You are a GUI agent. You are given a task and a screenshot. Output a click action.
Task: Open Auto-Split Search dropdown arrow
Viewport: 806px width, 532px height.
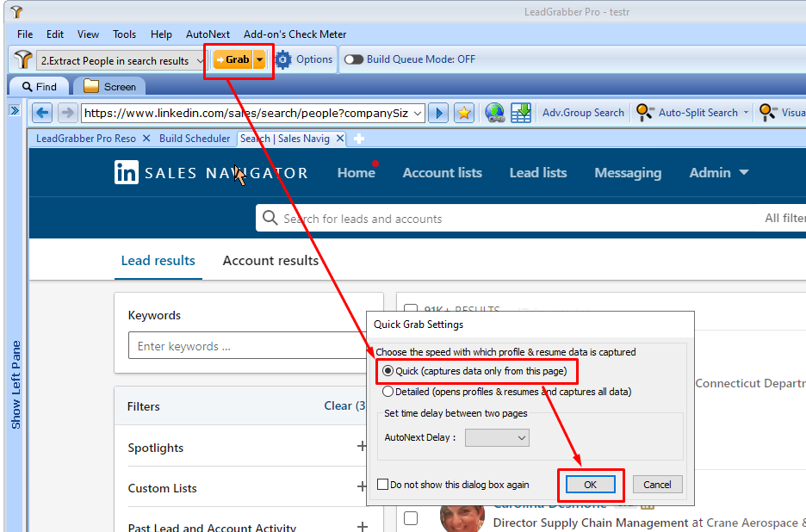[x=746, y=113]
